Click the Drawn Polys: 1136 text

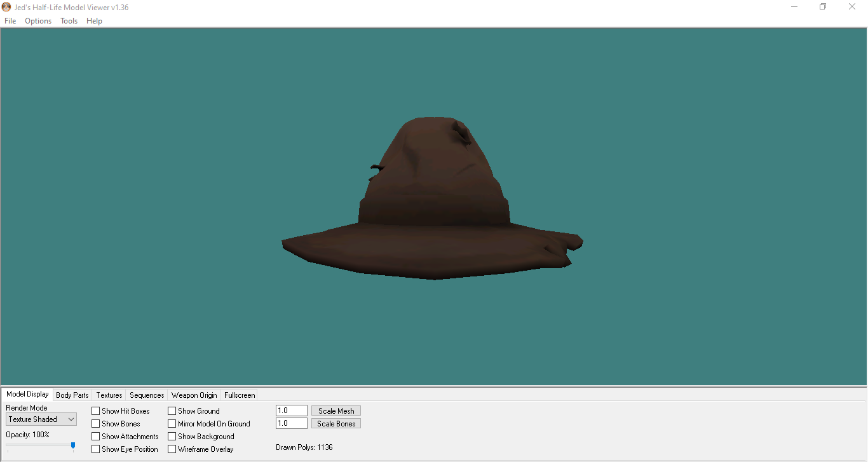pos(304,447)
